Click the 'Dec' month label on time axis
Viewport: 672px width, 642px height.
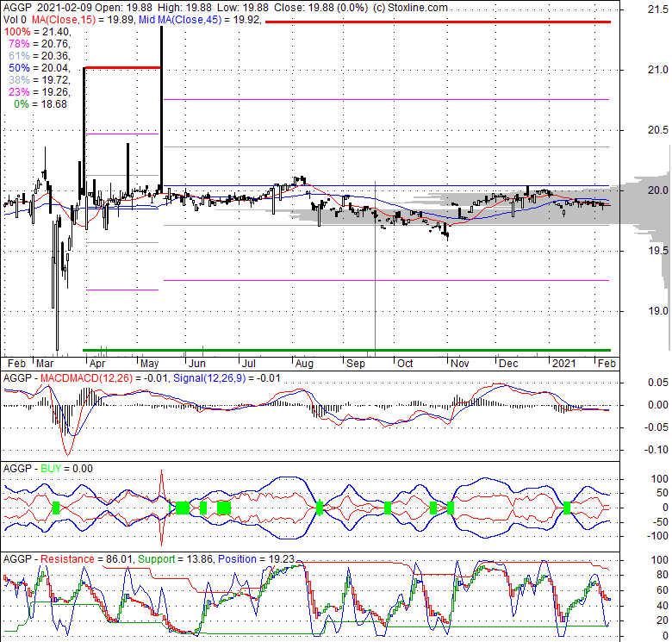[x=508, y=364]
